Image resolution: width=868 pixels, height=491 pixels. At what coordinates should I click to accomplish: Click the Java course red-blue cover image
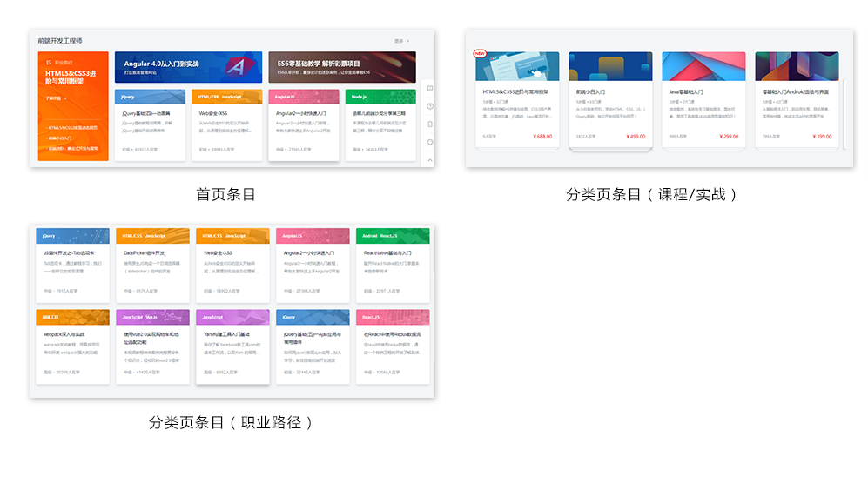click(703, 66)
